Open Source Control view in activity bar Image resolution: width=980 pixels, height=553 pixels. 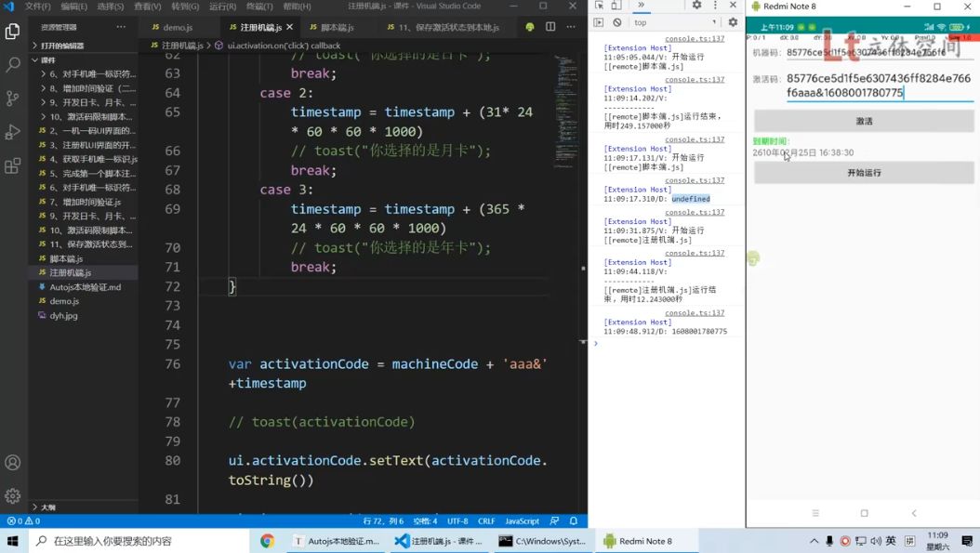click(13, 98)
